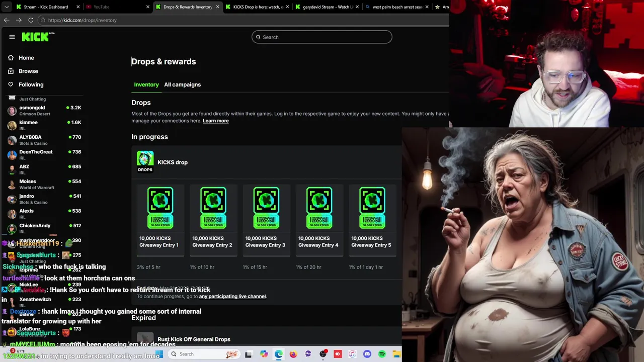The height and width of the screenshot is (362, 644).
Task: Switch to Stream - Kick Dashboard browser tab
Action: coord(46,7)
